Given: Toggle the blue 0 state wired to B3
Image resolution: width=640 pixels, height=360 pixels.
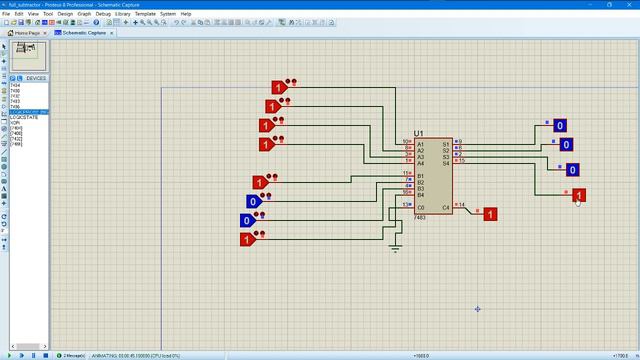Looking at the screenshot, I should click(248, 220).
